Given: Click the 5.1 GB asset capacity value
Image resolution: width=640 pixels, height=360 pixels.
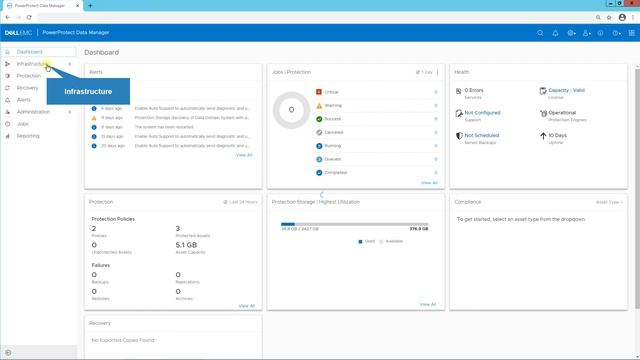Looking at the screenshot, I should (186, 245).
